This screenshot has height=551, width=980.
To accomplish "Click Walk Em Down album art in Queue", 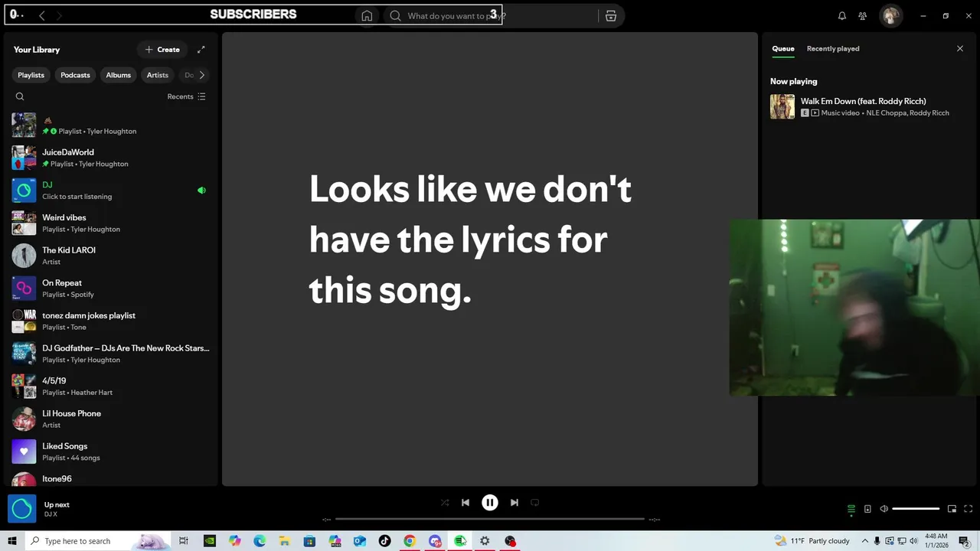I will [x=782, y=106].
